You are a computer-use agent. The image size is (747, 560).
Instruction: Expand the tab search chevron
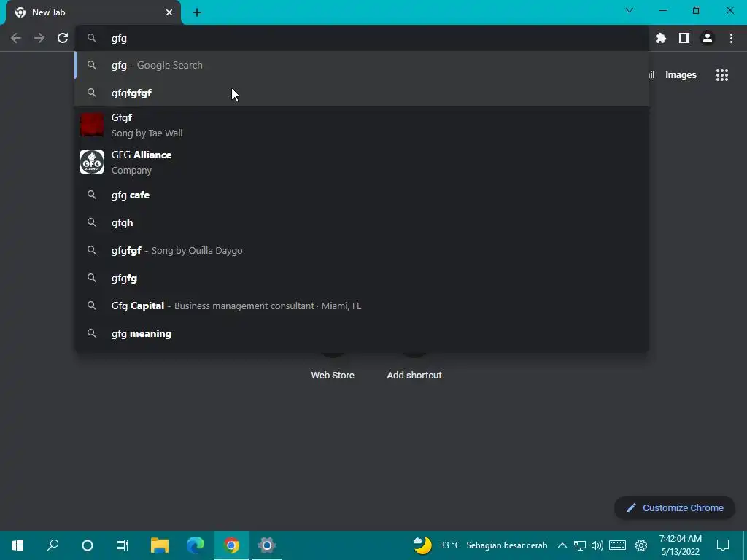pyautogui.click(x=630, y=10)
